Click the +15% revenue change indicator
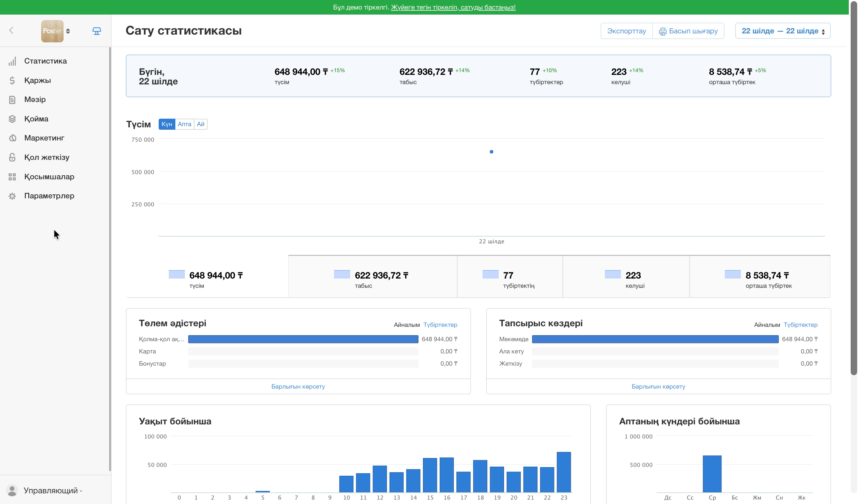859x504 pixels. click(x=337, y=71)
